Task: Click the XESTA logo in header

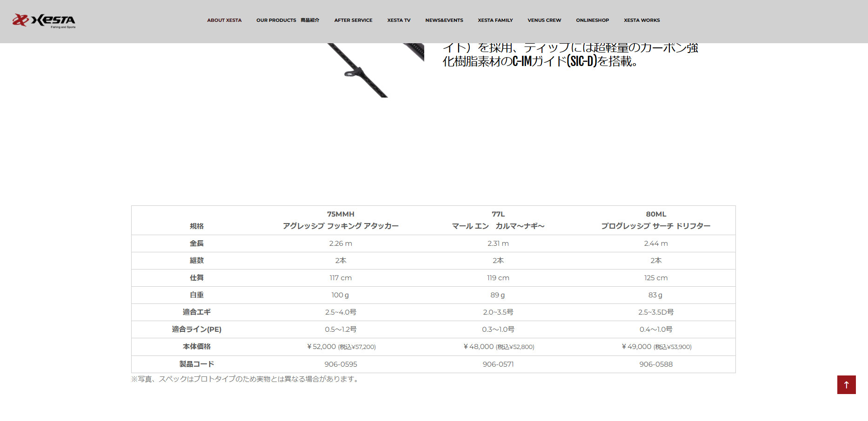Action: 44,20
